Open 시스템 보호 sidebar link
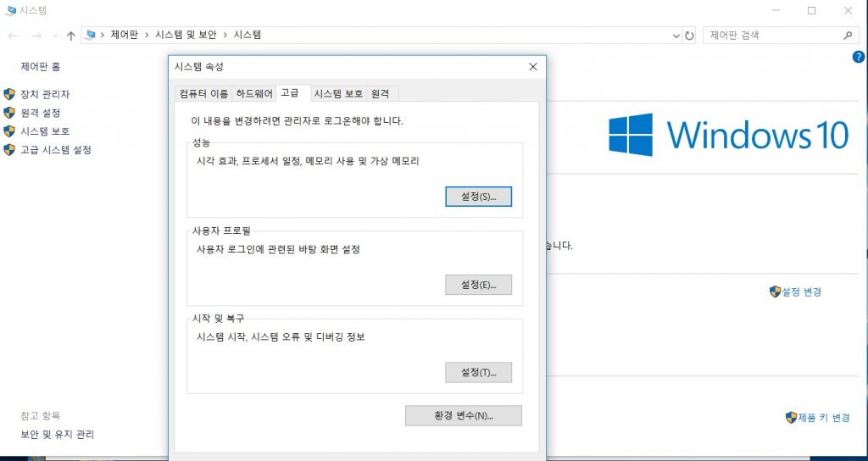Screen dimensions: 868x461 point(45,131)
